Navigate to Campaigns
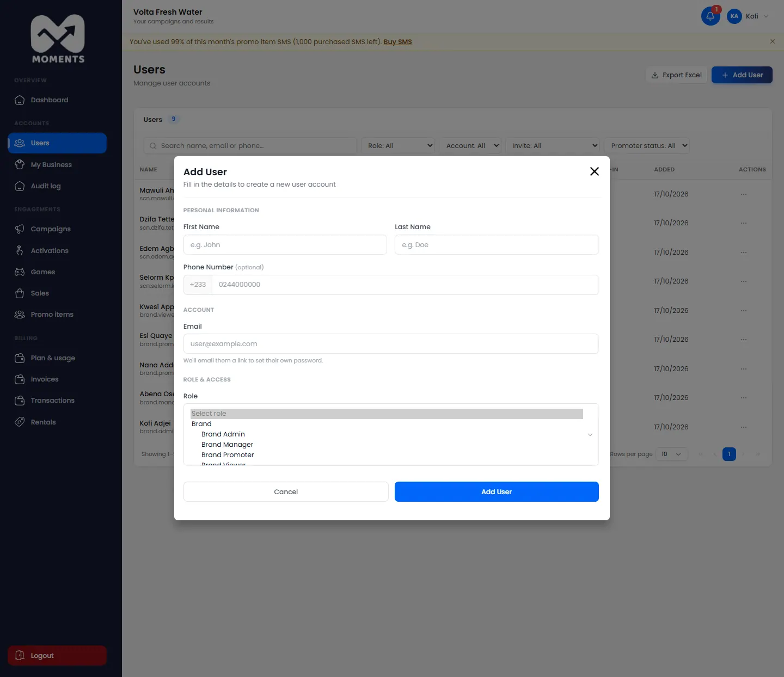The height and width of the screenshot is (677, 784). pos(57,229)
